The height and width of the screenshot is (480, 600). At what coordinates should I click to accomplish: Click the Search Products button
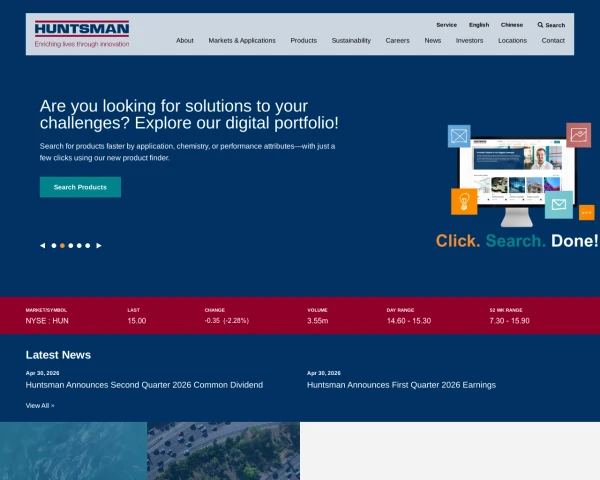(80, 187)
